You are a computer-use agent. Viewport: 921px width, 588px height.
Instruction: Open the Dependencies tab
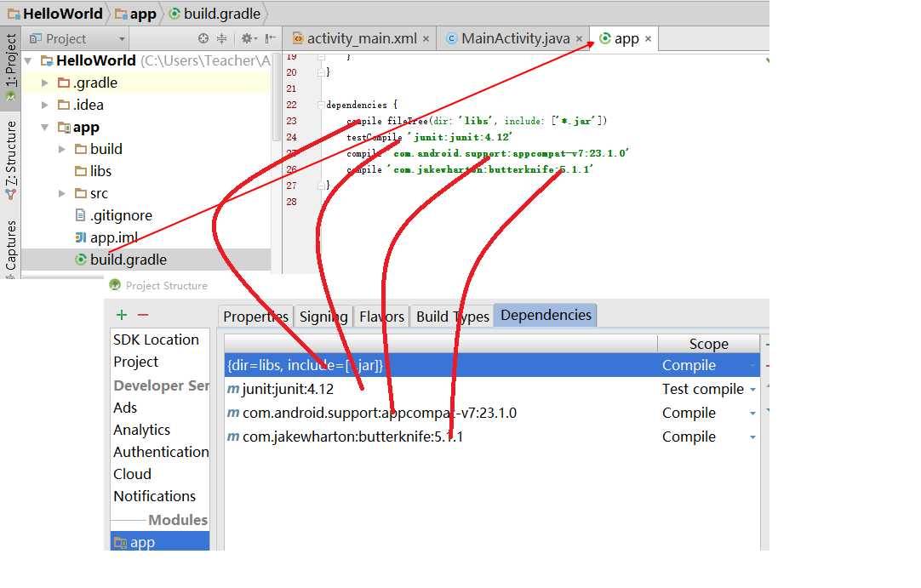pyautogui.click(x=546, y=315)
